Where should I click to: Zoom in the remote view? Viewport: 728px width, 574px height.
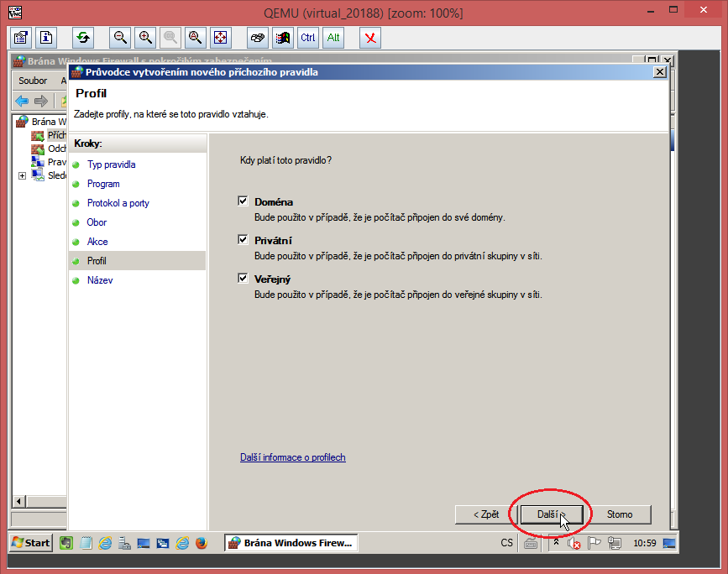(x=145, y=38)
